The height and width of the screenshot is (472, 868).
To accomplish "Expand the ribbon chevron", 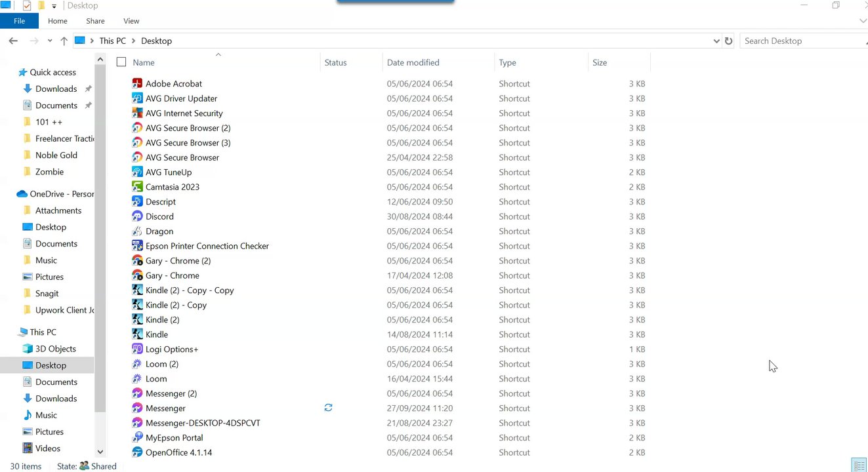I will [862, 21].
